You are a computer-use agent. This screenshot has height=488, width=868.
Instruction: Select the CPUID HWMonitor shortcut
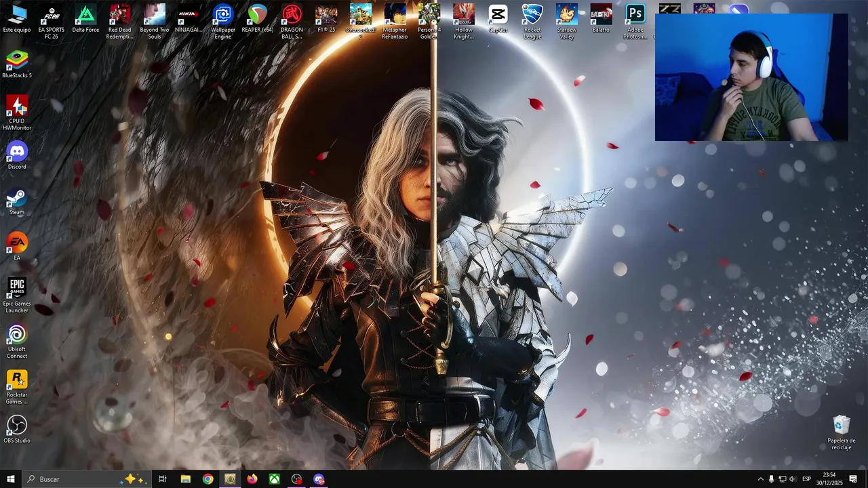coord(17,113)
